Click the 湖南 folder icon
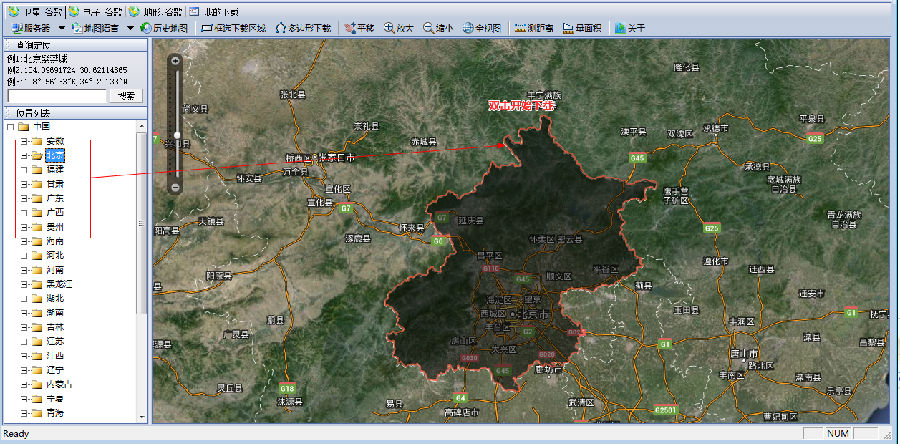 (37, 313)
